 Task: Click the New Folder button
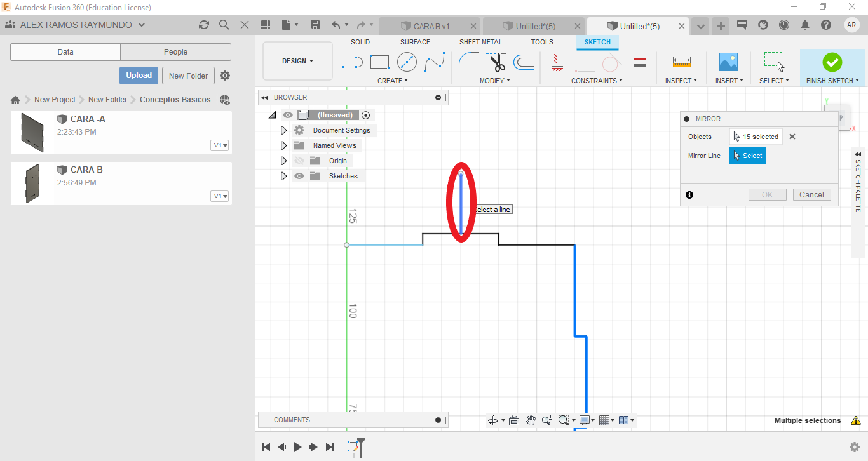(188, 76)
